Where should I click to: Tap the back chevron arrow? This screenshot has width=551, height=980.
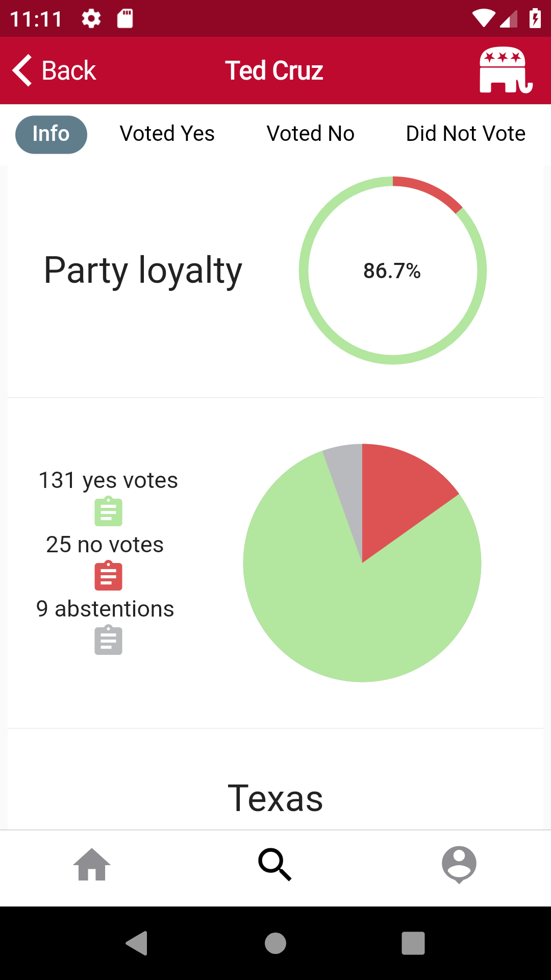[22, 70]
